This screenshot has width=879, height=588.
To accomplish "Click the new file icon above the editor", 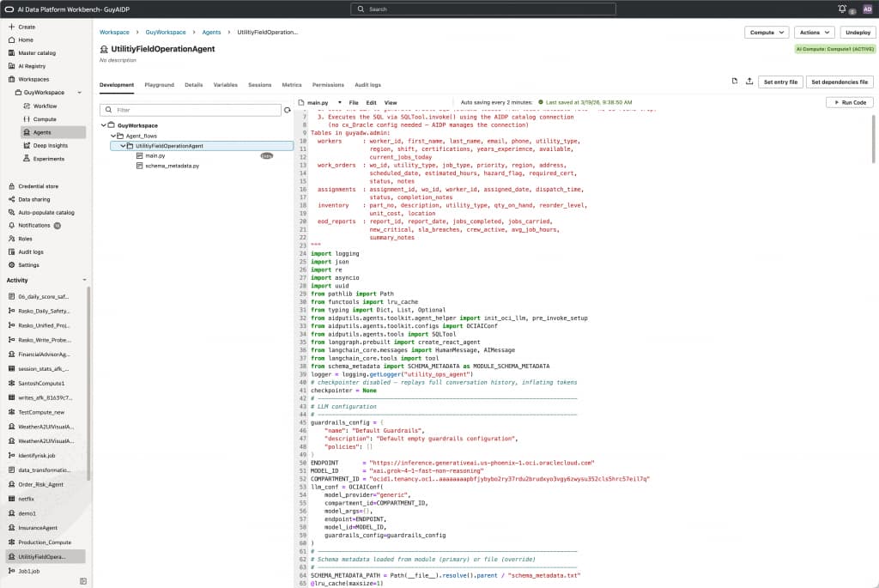I will [735, 82].
